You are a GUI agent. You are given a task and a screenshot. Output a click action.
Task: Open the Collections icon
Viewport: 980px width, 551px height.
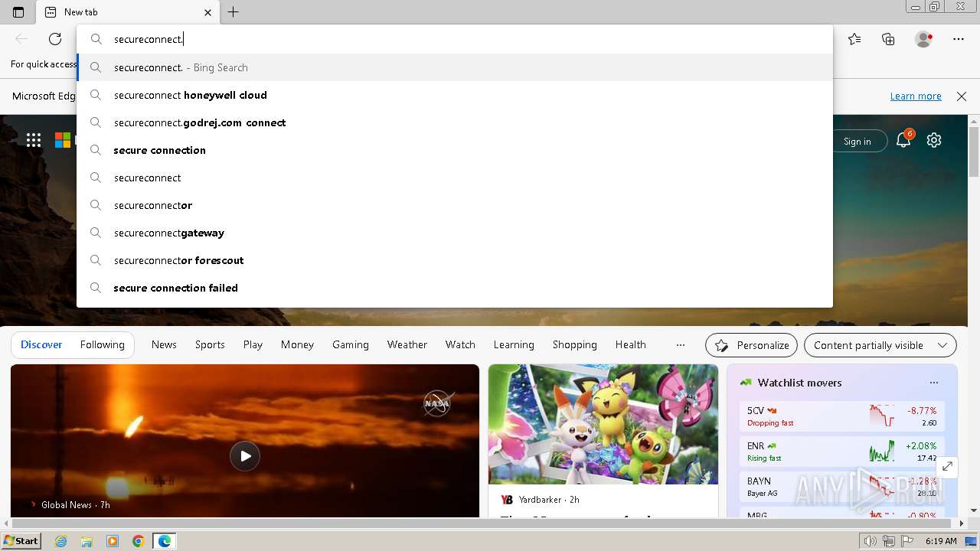click(x=888, y=39)
